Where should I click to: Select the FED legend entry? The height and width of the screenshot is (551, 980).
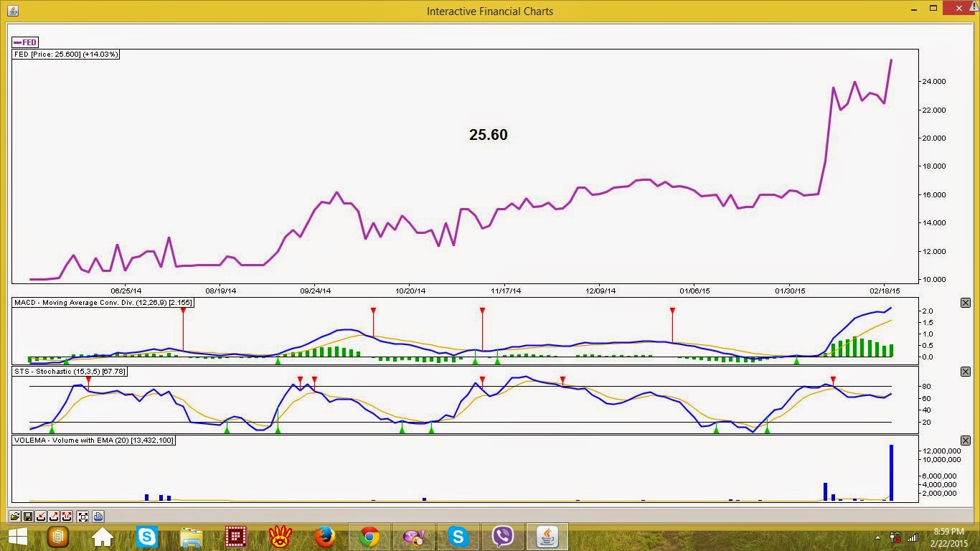tap(25, 42)
